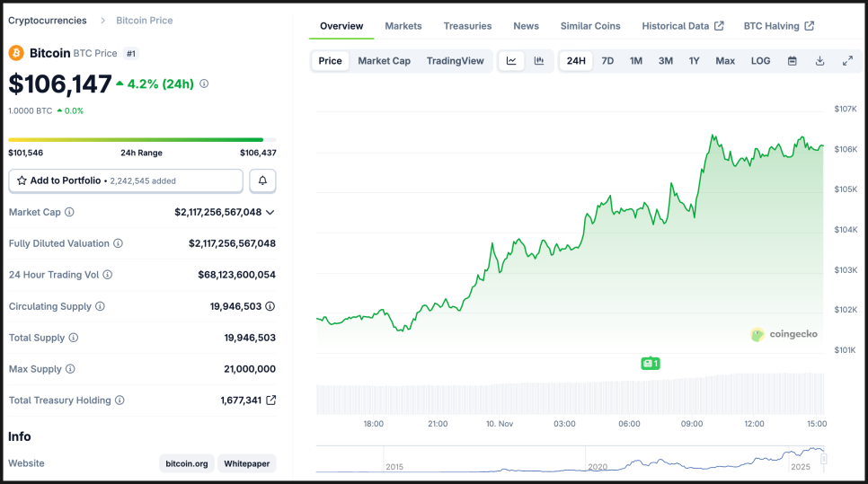Open the bitcoin.org website link
Screen dimensions: 868x484
pyautogui.click(x=187, y=463)
